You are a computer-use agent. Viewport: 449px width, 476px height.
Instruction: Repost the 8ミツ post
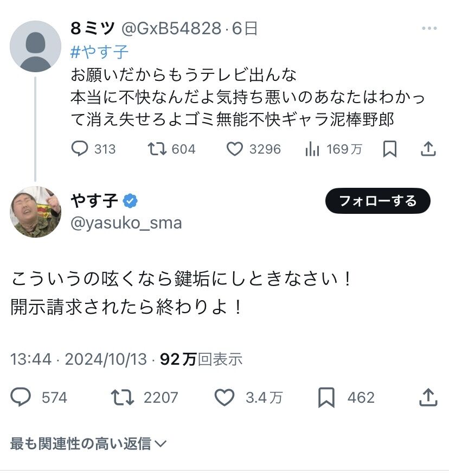[x=157, y=149]
